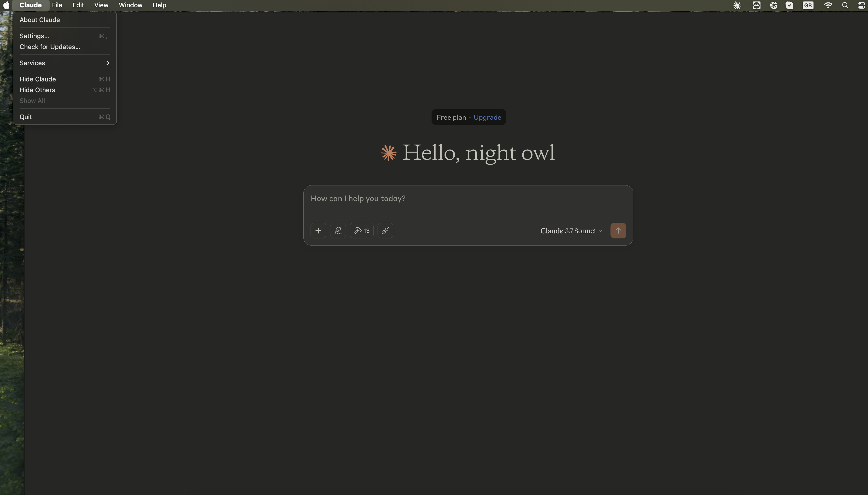The image size is (868, 495).
Task: Click the Upgrade link
Action: pos(487,117)
